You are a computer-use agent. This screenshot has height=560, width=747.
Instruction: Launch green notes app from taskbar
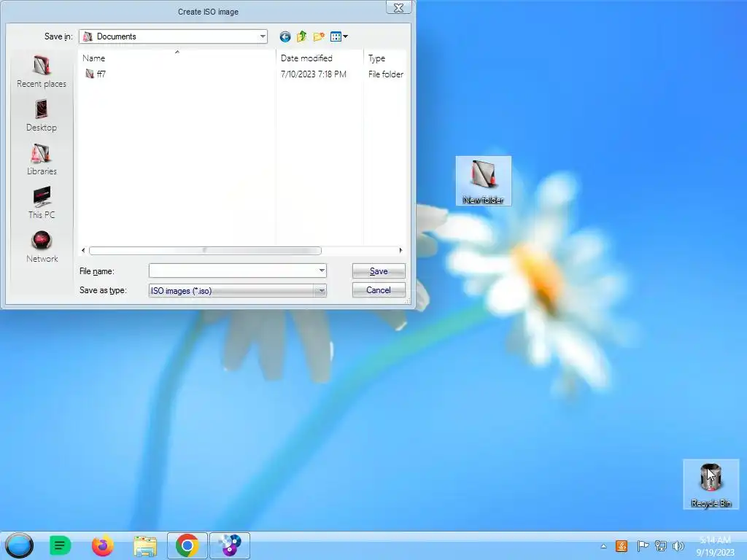pyautogui.click(x=60, y=545)
